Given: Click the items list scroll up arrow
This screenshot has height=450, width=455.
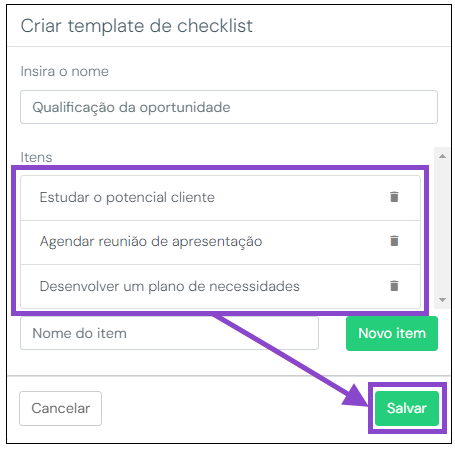Looking at the screenshot, I should click(442, 156).
